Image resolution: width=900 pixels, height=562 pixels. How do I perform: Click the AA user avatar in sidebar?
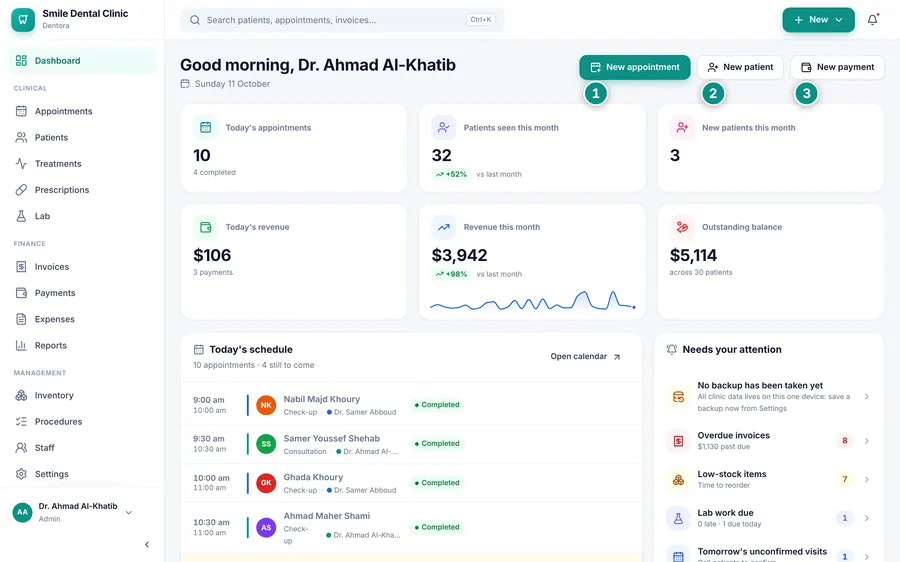pos(22,512)
